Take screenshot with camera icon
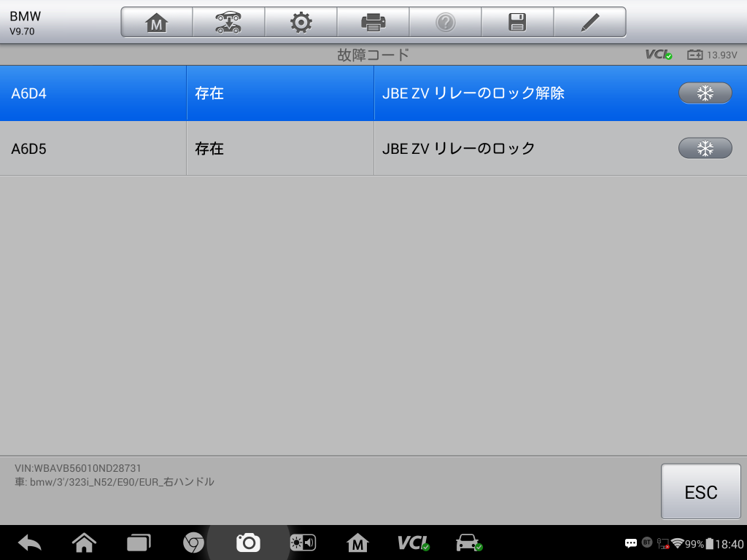The width and height of the screenshot is (747, 560). click(248, 542)
